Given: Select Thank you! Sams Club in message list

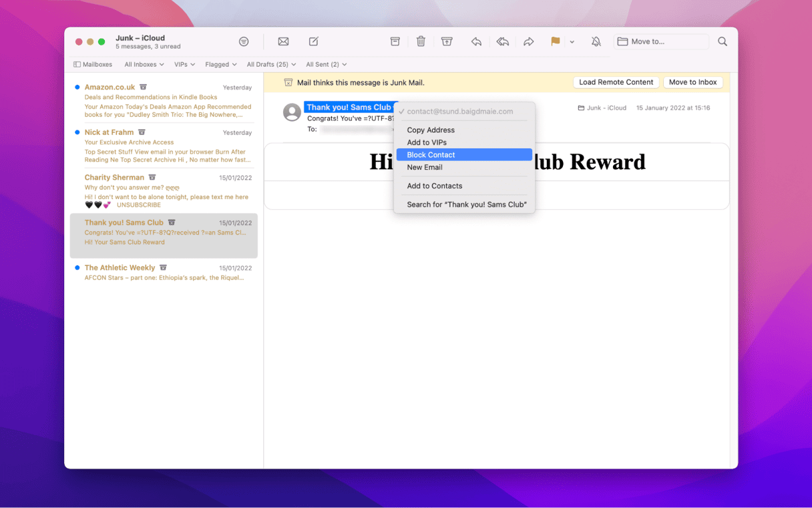Looking at the screenshot, I should (164, 235).
